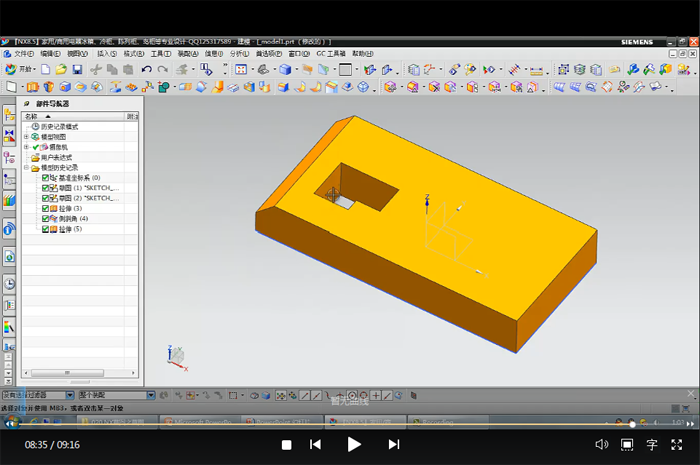
Task: Uncheck the 基准坐标系 (0) feature checkbox
Action: 45,177
